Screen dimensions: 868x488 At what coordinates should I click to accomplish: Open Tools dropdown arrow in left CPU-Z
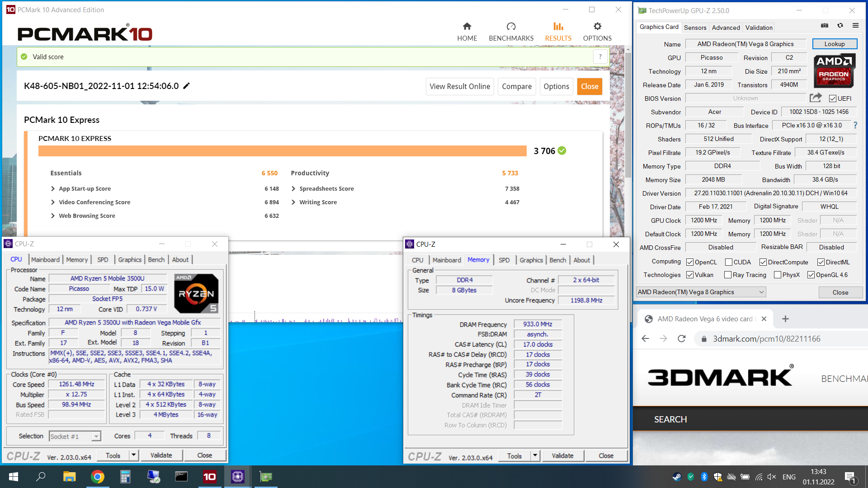coord(134,455)
